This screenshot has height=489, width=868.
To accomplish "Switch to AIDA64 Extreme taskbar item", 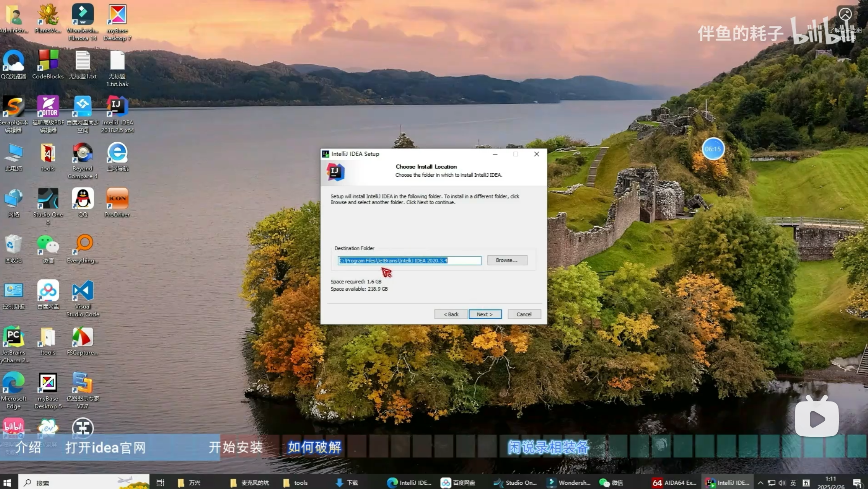I will 675,483.
